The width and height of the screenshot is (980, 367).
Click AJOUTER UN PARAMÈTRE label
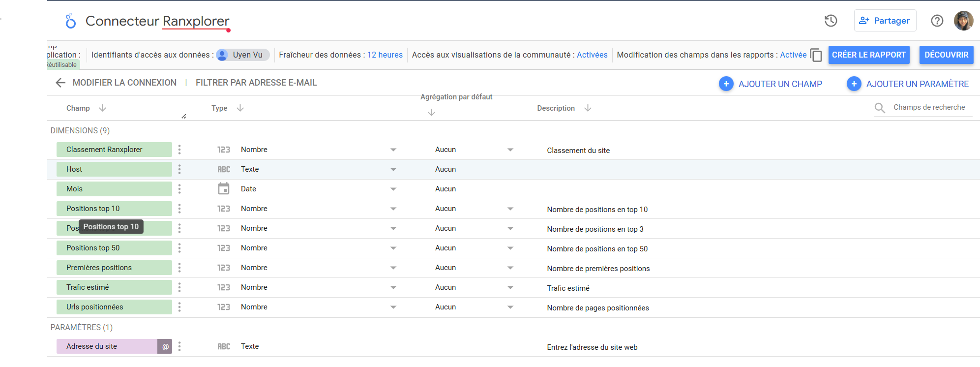[918, 84]
